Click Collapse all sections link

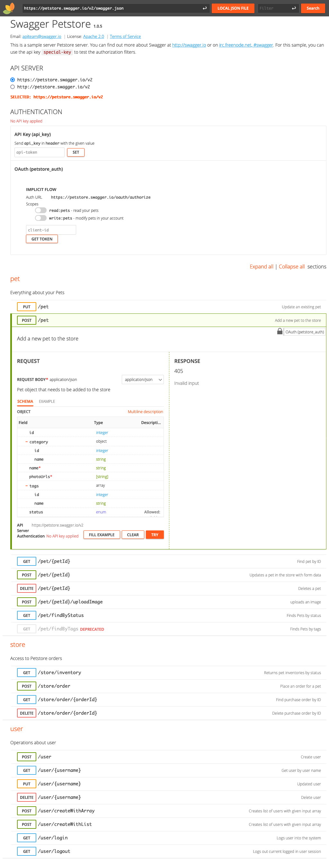tap(292, 267)
